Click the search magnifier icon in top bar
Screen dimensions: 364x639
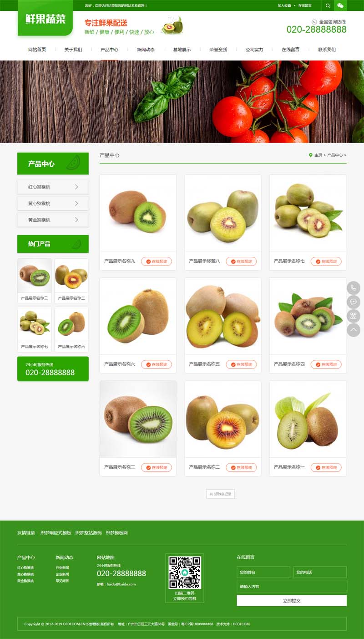(328, 5)
